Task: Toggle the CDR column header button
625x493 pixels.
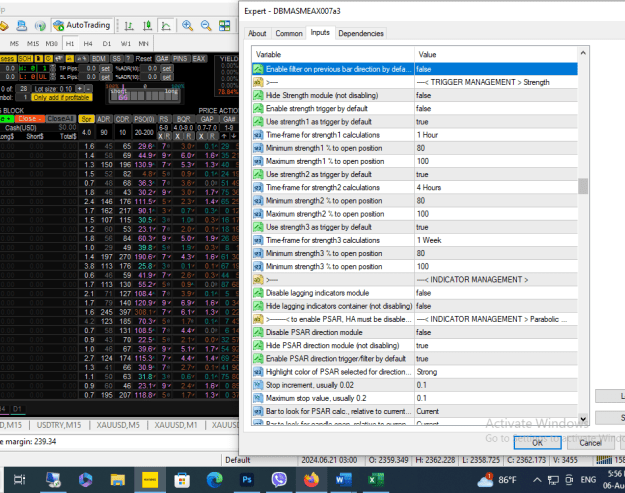Action: click(x=122, y=119)
